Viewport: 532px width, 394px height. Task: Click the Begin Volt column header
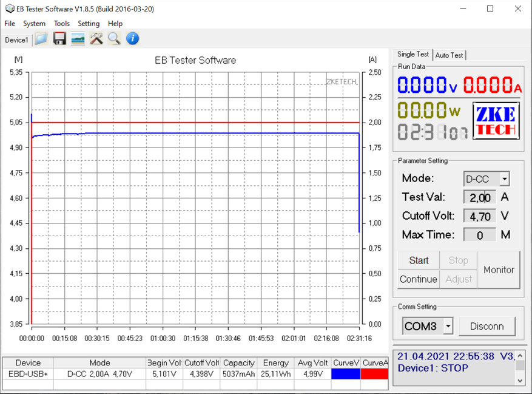[x=164, y=363]
